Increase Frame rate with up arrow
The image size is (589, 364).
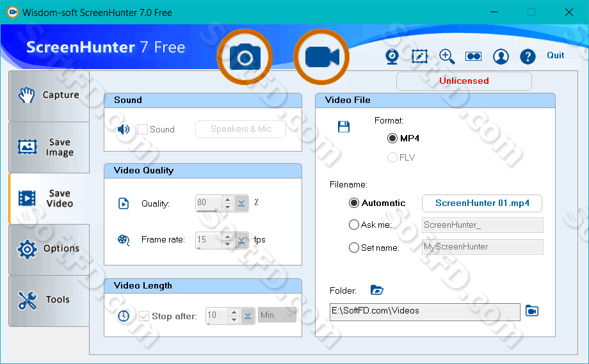(x=228, y=237)
